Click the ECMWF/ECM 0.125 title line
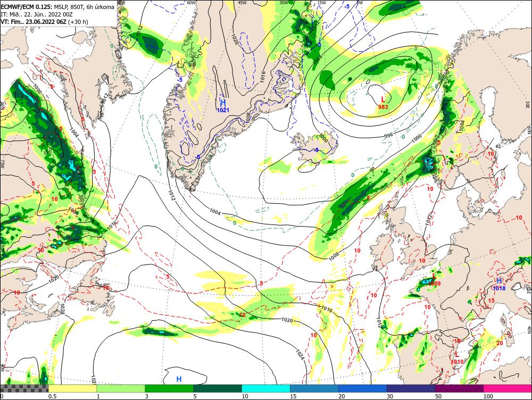This screenshot has width=532, height=400. 57,7
